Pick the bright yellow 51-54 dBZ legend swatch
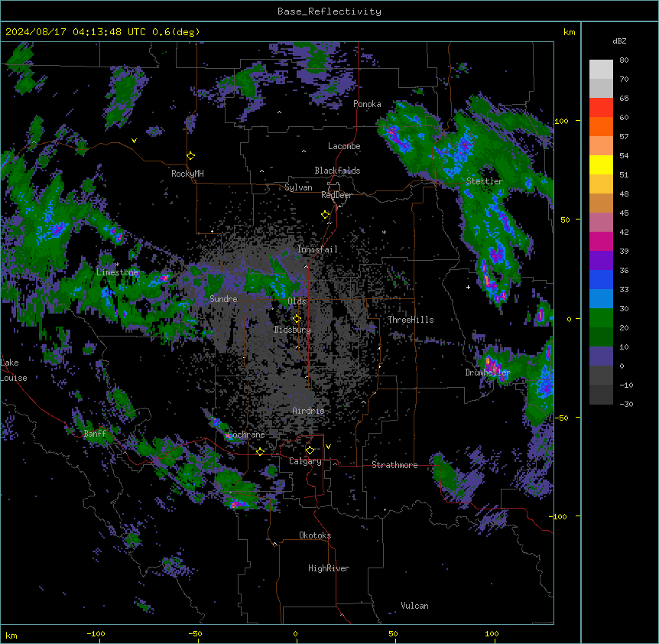This screenshot has height=644, width=659. 601,164
